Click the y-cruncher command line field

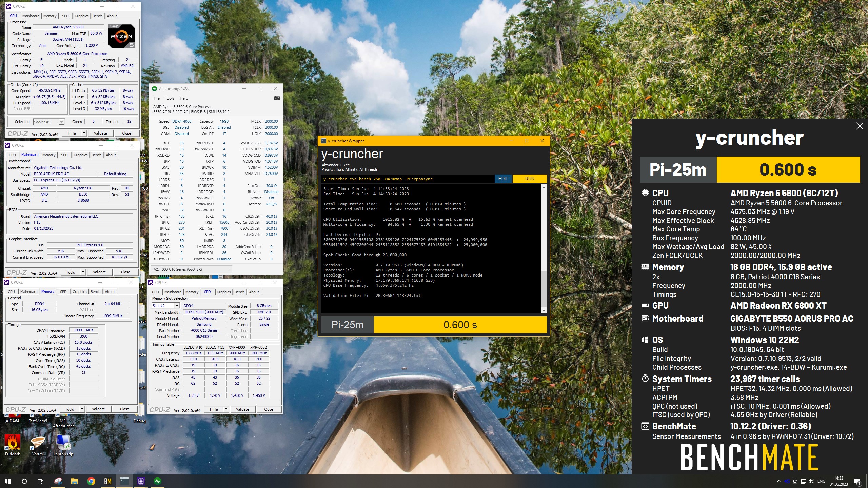[407, 179]
